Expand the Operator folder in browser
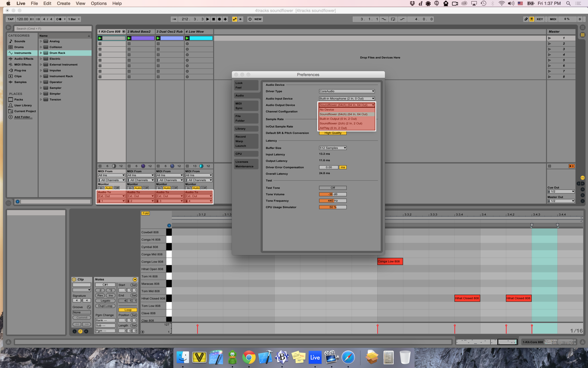This screenshot has width=588, height=368. [x=41, y=82]
